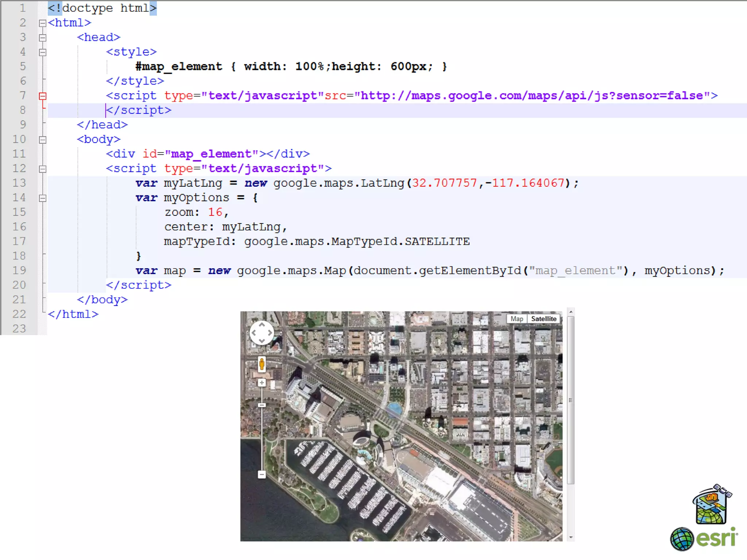Pan the map down with bottom arrow
747x560 pixels.
[x=262, y=341]
